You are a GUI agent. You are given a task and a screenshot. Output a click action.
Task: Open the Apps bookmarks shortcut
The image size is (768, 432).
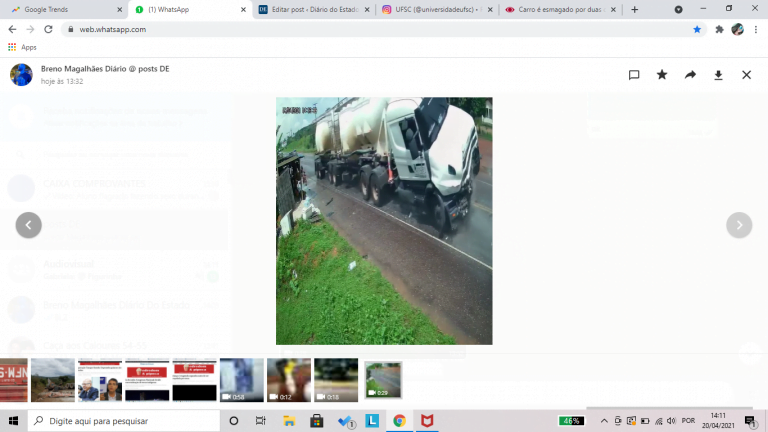(22, 47)
